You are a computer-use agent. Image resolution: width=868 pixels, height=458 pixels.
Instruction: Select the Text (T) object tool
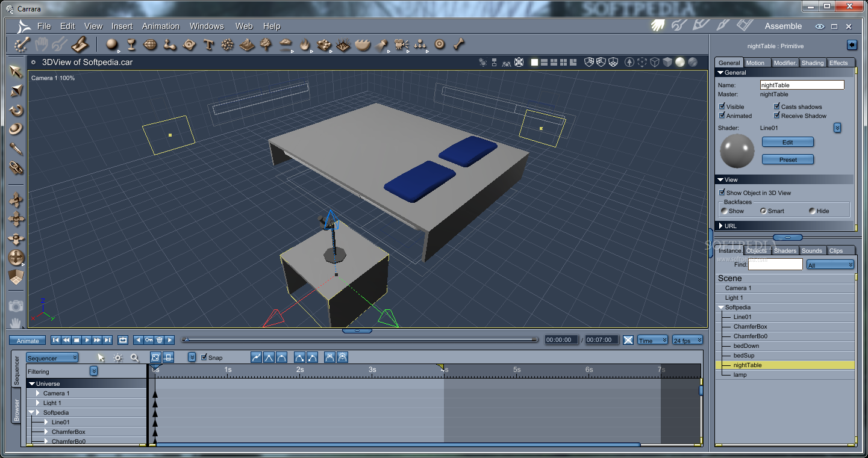click(208, 44)
